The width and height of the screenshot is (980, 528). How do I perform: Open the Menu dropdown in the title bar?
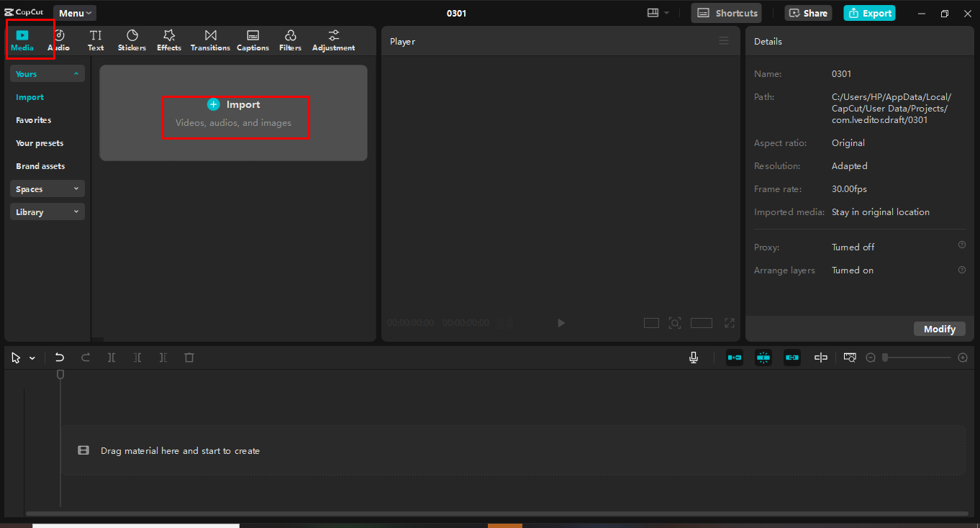point(74,12)
